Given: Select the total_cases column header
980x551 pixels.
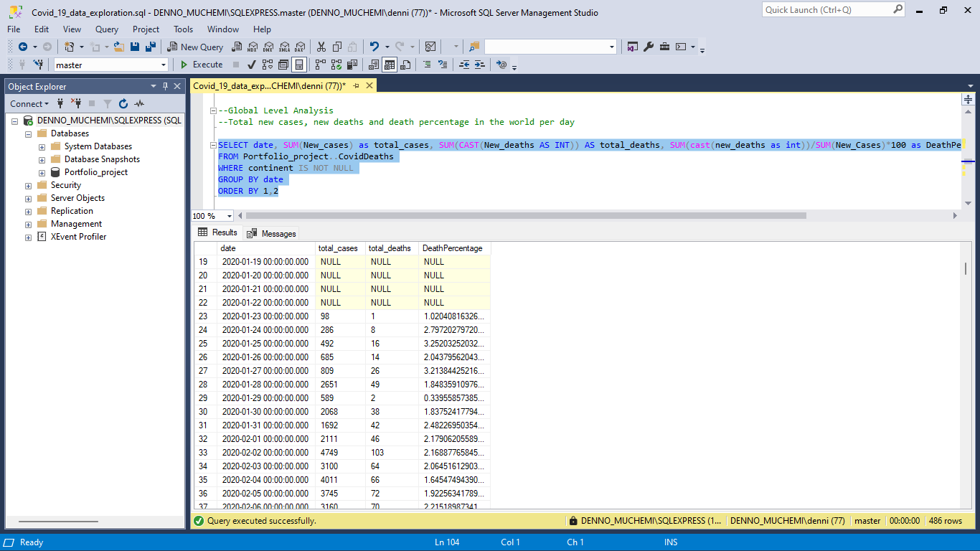Looking at the screenshot, I should [340, 248].
